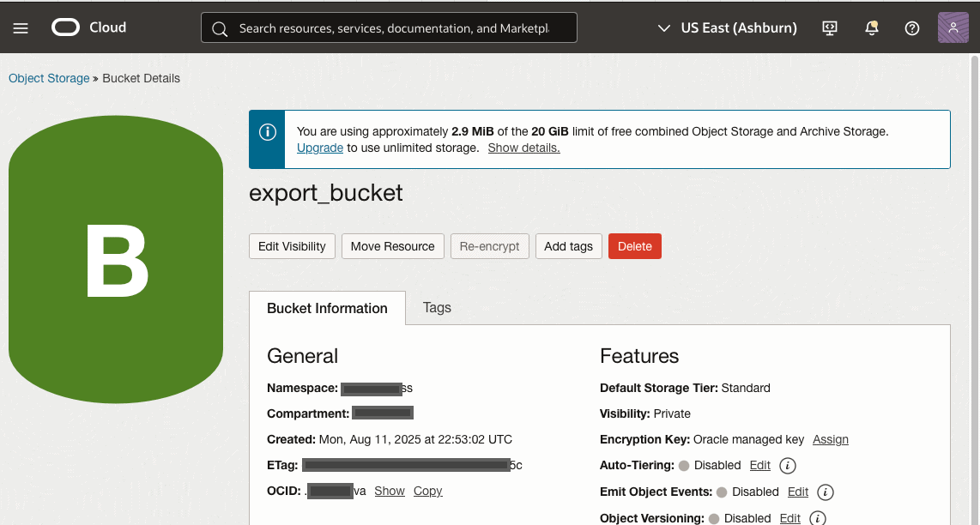Screen dimensions: 980x525
Task: Edit the Auto-Tiering setting
Action: 759,465
